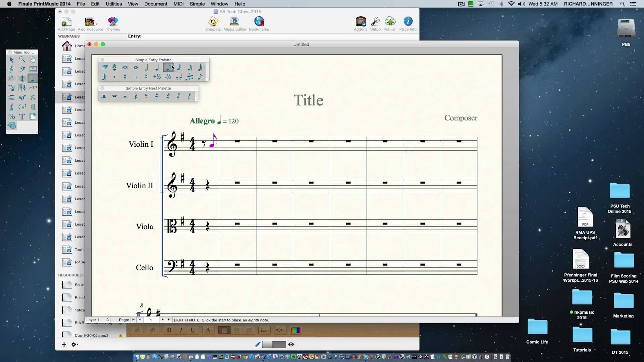Toggle Bold formatting button
This screenshot has width=644, height=362.
coord(169,330)
